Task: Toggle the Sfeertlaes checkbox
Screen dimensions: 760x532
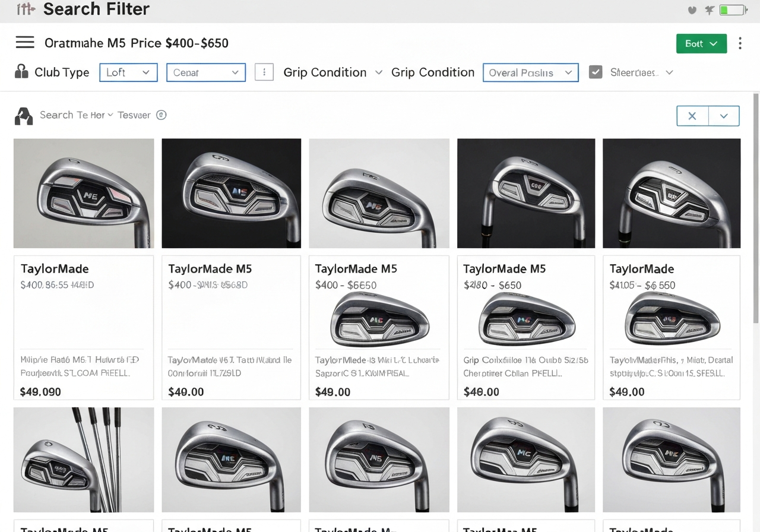Action: pyautogui.click(x=596, y=72)
